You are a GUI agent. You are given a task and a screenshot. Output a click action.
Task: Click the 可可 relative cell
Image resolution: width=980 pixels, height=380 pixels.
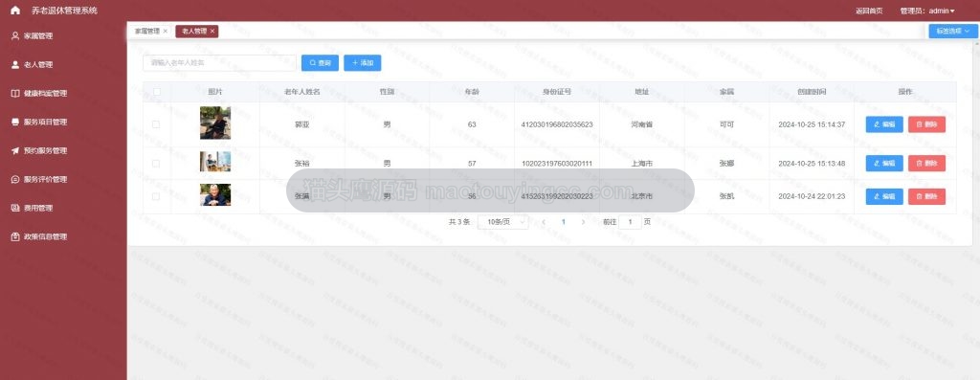click(x=727, y=124)
